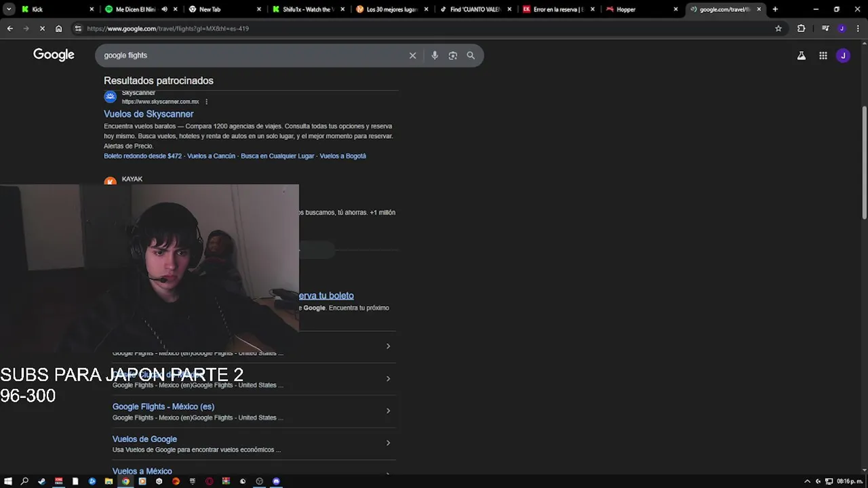
Task: Open Google Search Labs flask icon
Action: coord(801,56)
